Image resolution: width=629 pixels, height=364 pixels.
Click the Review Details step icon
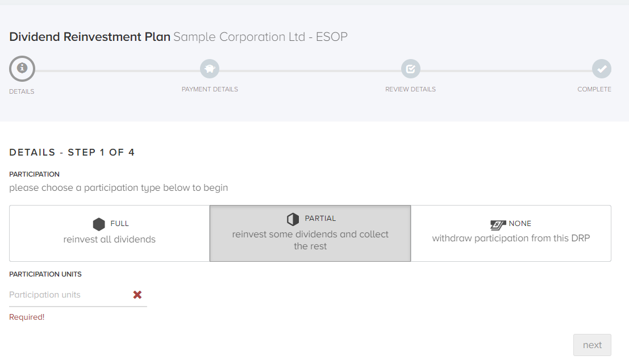(x=410, y=69)
